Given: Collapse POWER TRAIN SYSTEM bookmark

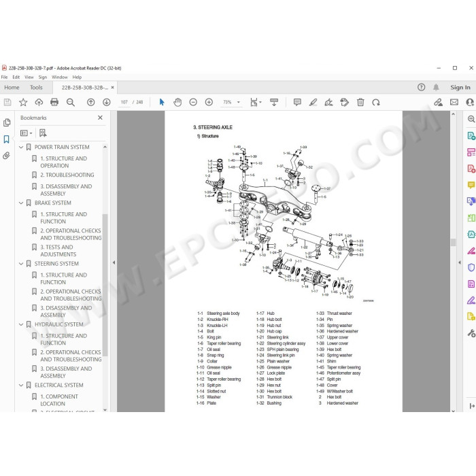Looking at the screenshot, I should 21,148.
